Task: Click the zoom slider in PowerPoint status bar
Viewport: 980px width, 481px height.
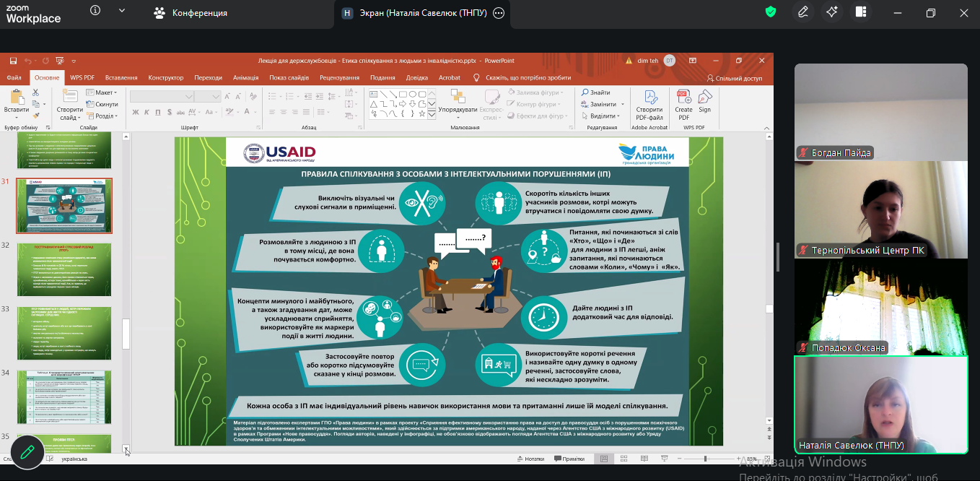Action: [x=705, y=459]
